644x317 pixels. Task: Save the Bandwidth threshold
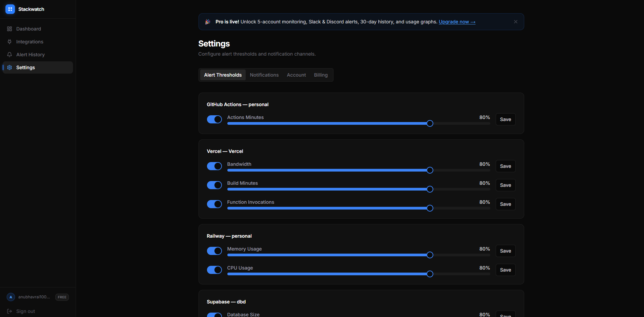(x=505, y=166)
